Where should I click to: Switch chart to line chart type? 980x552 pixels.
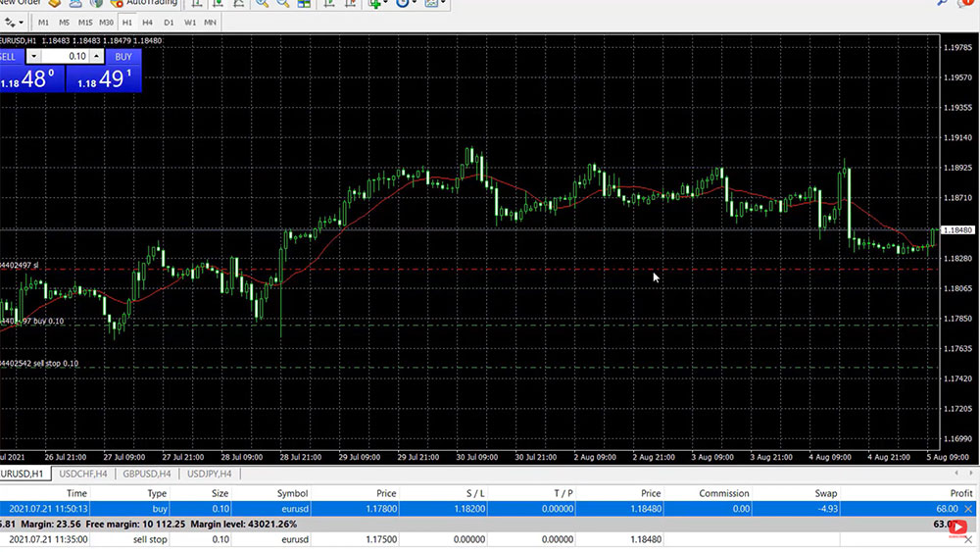click(x=239, y=3)
